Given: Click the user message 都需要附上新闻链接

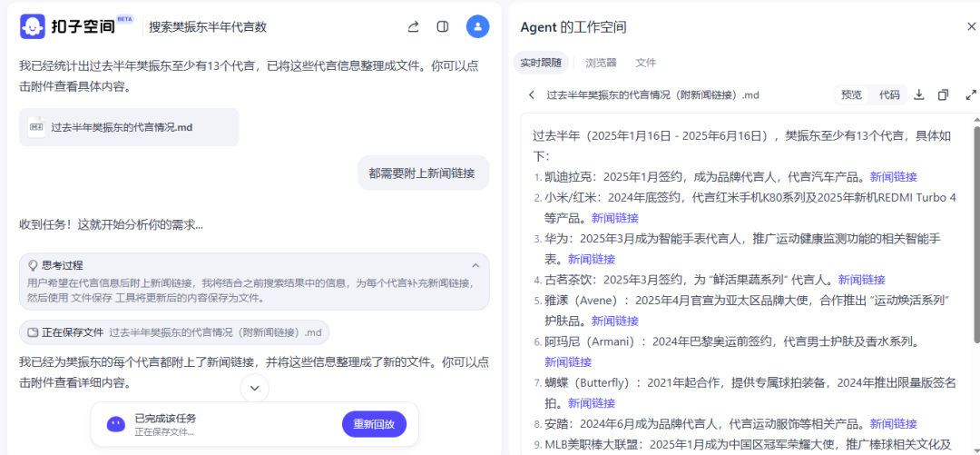Looking at the screenshot, I should 423,173.
